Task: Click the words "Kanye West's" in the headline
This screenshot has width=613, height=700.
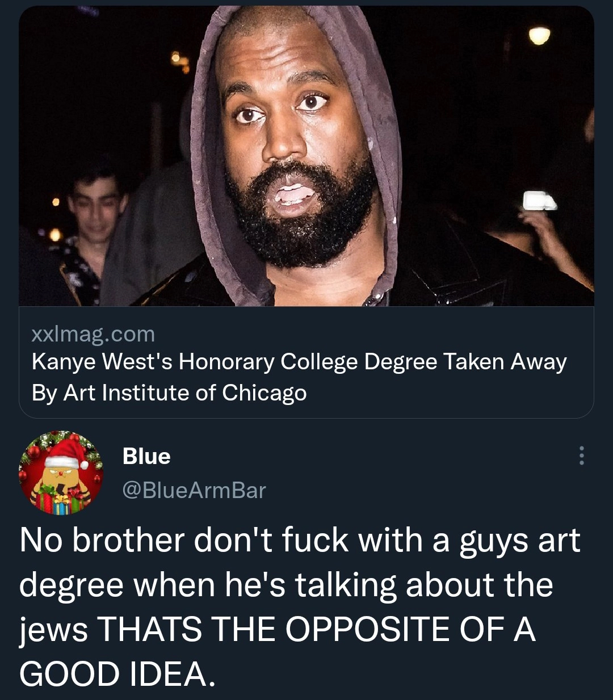Action: (102, 362)
